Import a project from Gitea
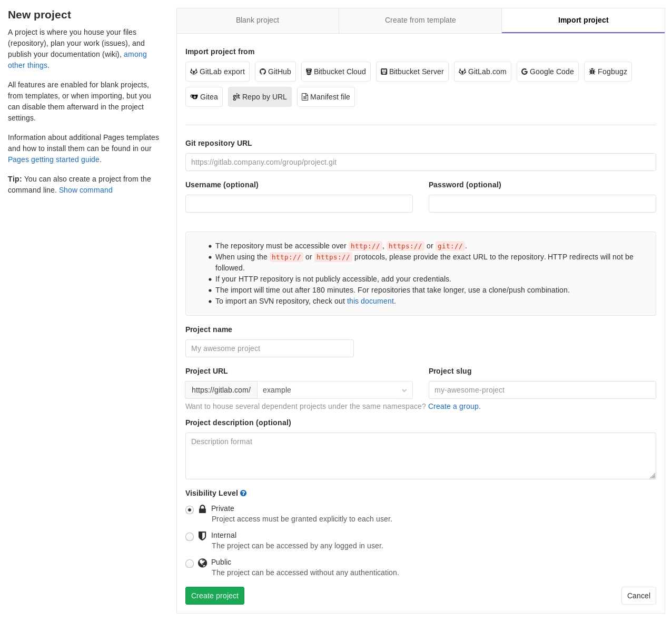 (x=204, y=97)
